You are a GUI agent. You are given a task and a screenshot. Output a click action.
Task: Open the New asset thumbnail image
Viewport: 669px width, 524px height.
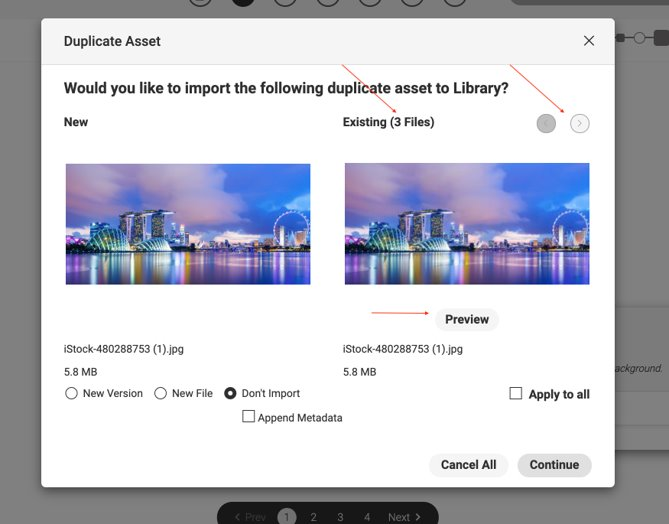pos(188,224)
